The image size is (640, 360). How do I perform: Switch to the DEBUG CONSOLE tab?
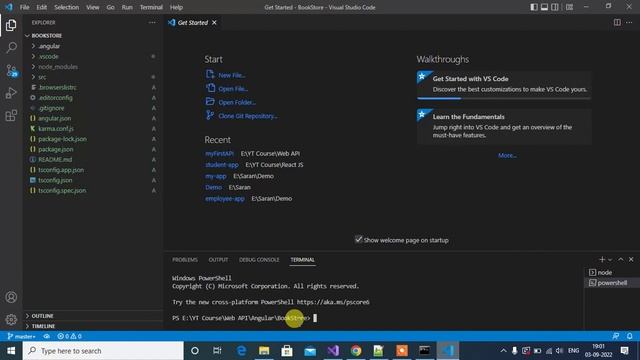click(x=259, y=260)
